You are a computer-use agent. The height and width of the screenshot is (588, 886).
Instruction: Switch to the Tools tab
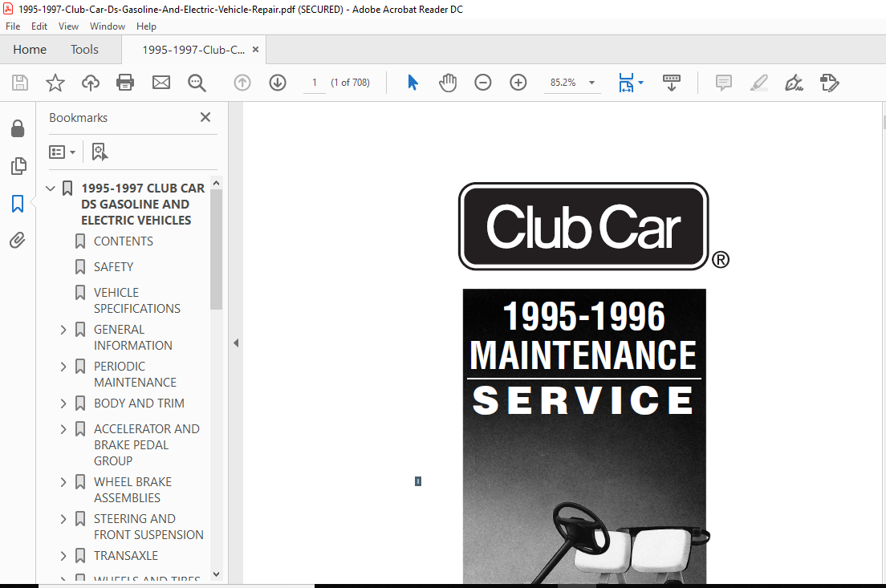coord(85,50)
